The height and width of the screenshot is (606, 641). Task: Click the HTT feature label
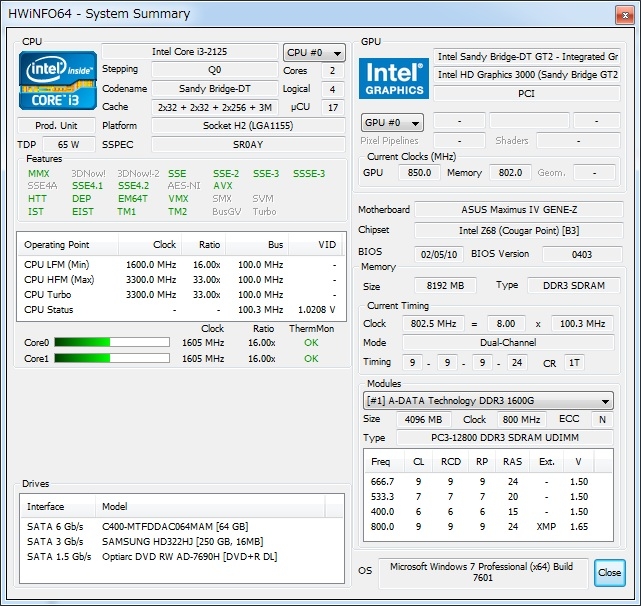click(37, 199)
